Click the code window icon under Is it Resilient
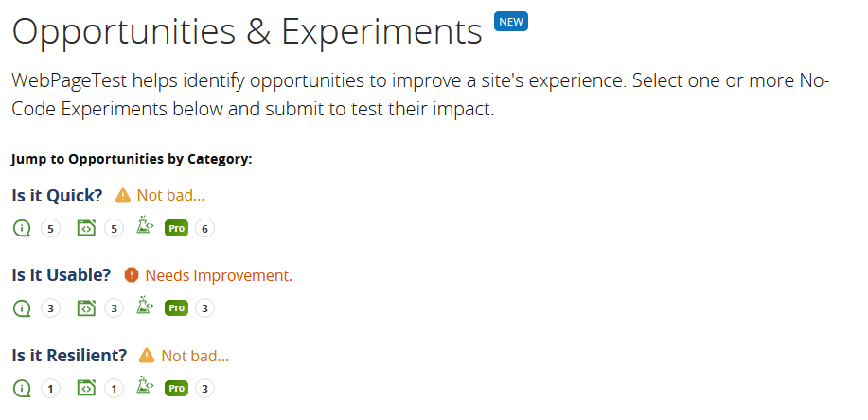The width and height of the screenshot is (868, 420). [86, 388]
